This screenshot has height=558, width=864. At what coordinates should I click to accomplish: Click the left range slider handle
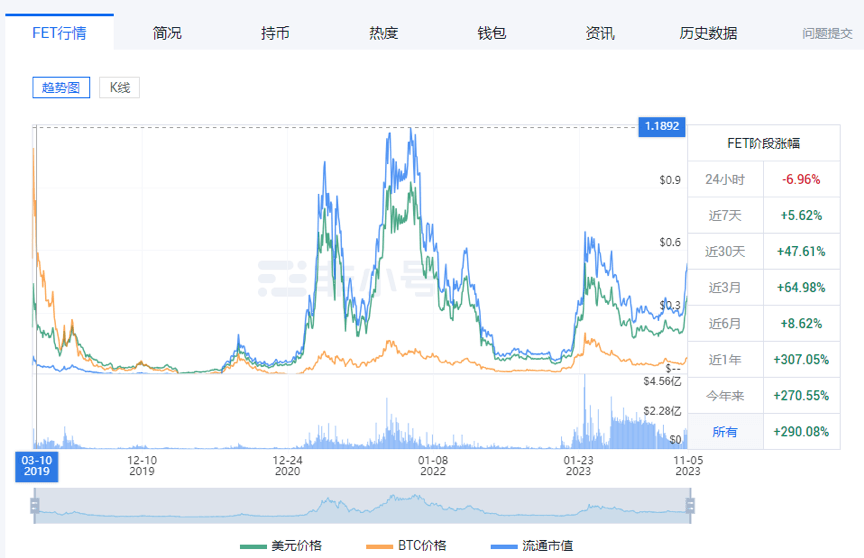(x=35, y=506)
